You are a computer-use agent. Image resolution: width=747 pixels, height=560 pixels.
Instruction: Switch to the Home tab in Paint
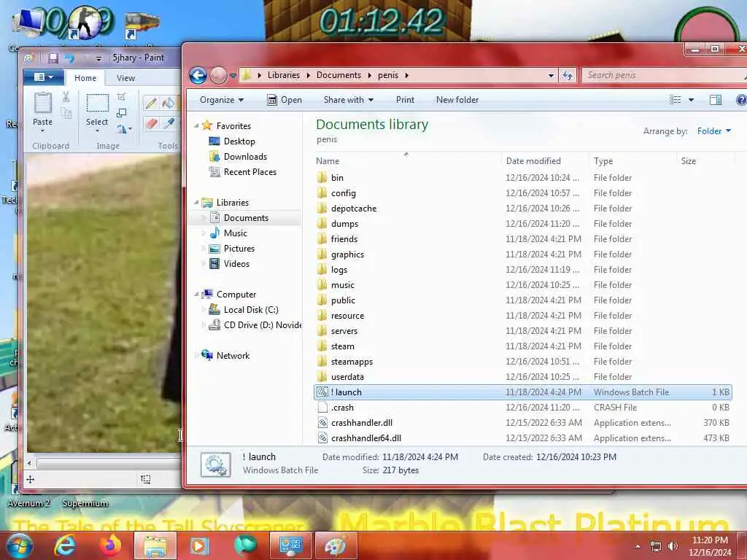85,77
